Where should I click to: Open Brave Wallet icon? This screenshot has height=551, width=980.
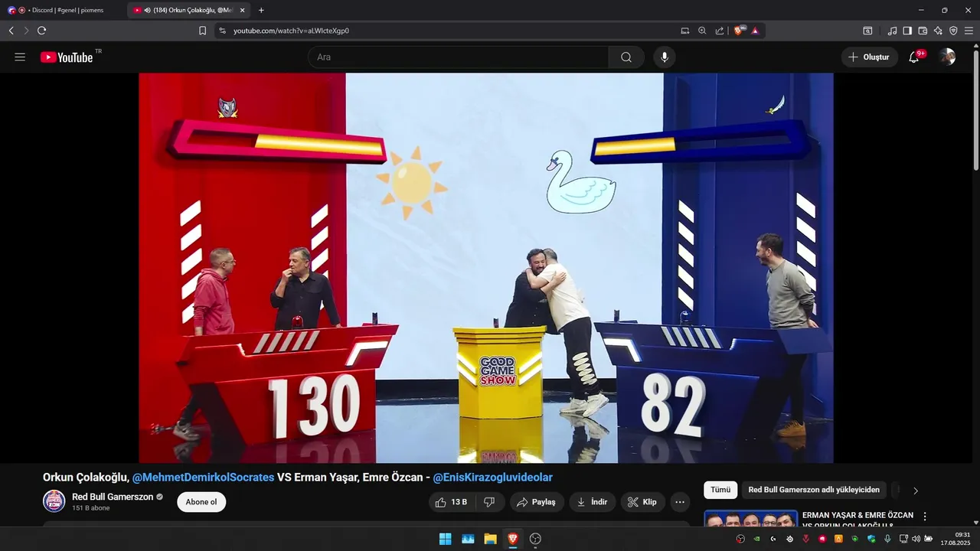click(x=923, y=31)
